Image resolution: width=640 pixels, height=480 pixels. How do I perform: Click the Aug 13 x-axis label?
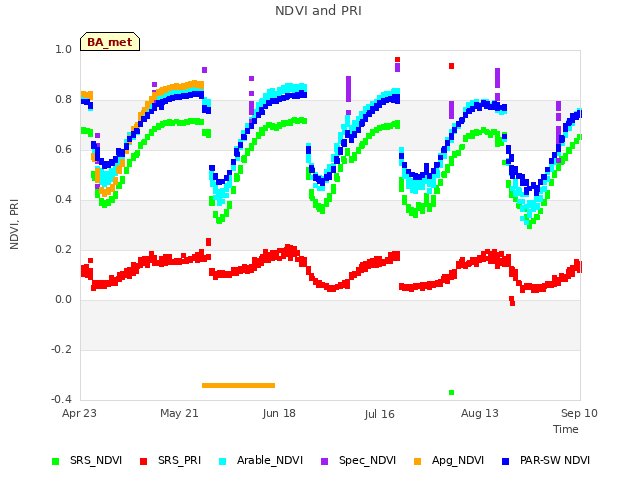pos(480,413)
